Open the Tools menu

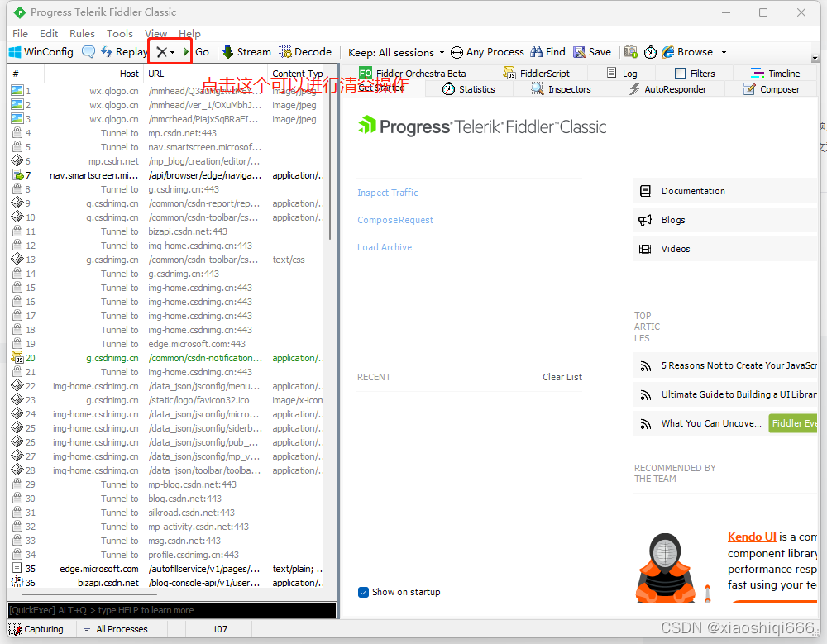pos(120,33)
